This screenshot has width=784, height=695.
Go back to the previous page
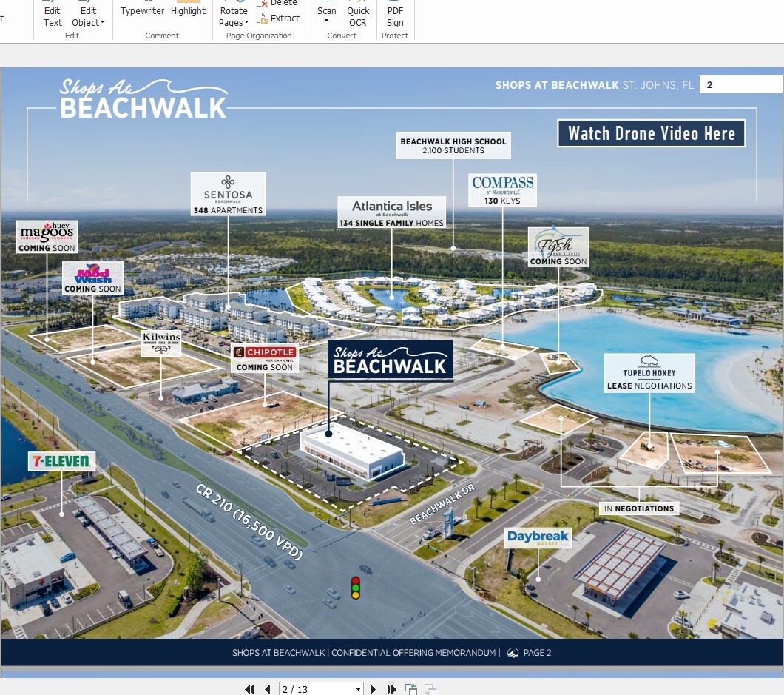click(267, 689)
